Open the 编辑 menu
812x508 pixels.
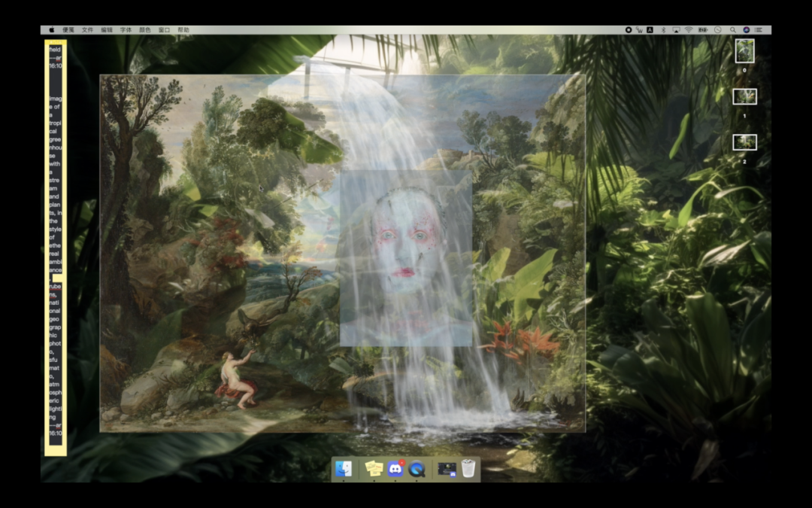[107, 30]
